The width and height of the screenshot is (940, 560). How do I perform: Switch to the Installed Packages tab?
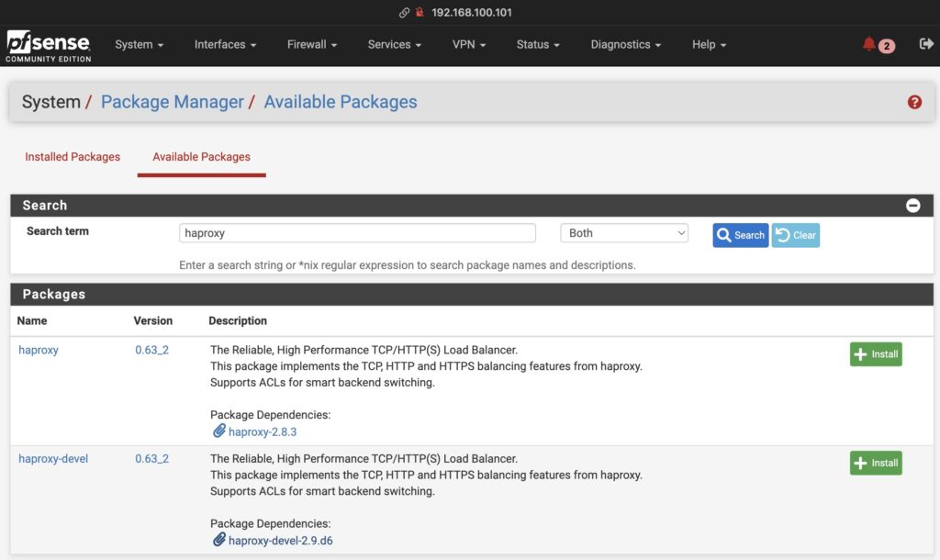point(73,156)
